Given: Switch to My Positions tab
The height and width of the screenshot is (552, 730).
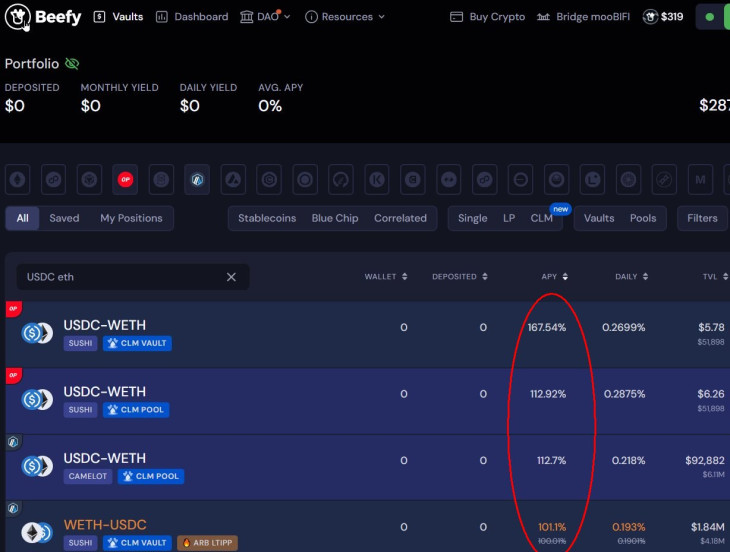Looking at the screenshot, I should [x=131, y=218].
